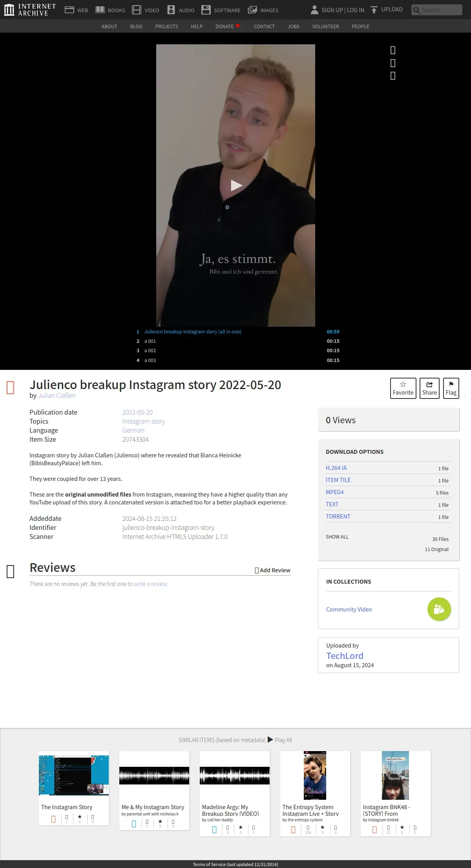471x868 pixels.
Task: Open Terms of Service link
Action: coord(235,864)
